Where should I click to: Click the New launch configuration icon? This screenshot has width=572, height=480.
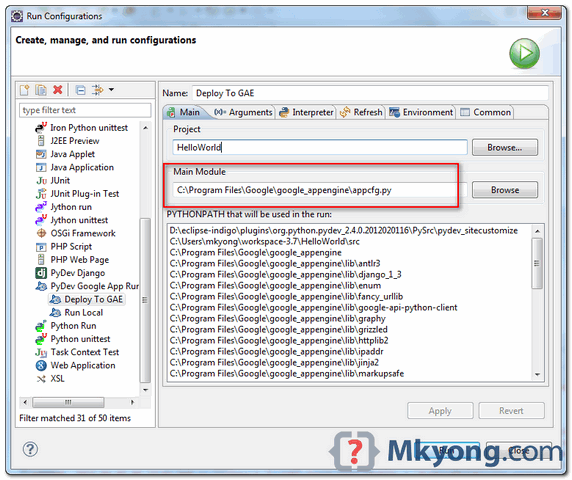pos(24,90)
